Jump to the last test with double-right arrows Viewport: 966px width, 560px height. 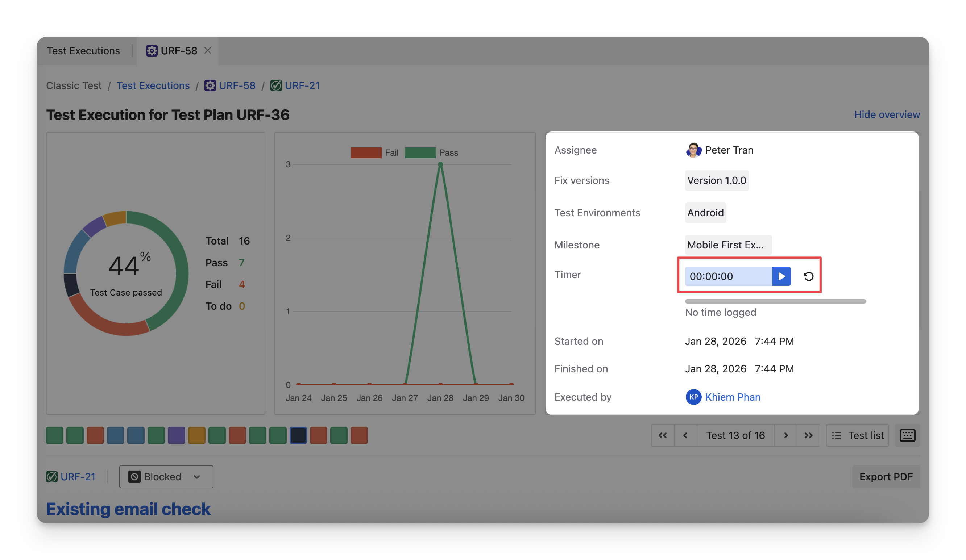tap(808, 435)
